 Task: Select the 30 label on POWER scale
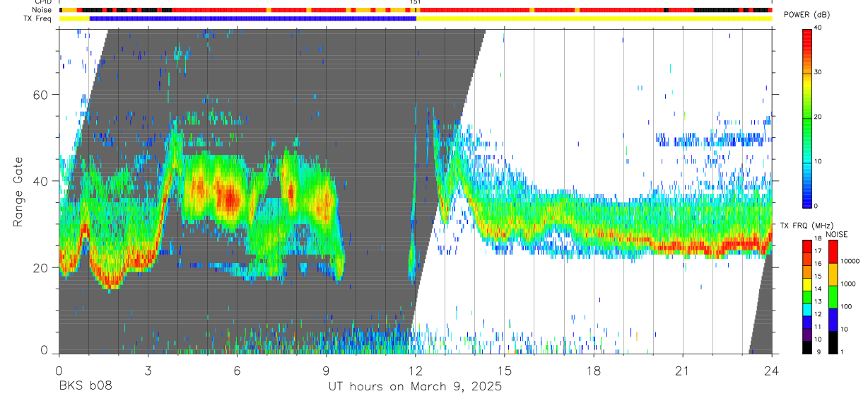tap(818, 73)
